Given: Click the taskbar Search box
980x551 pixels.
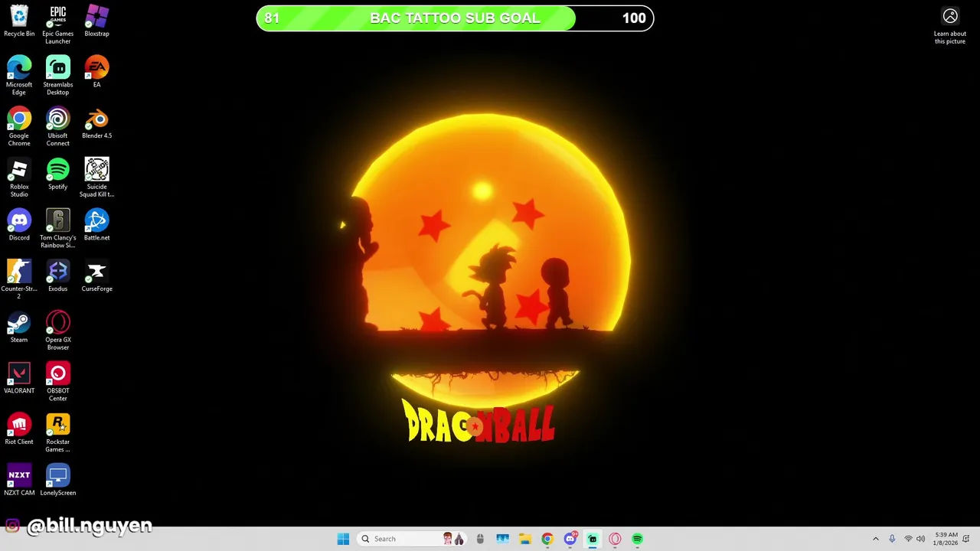Looking at the screenshot, I should tap(412, 539).
